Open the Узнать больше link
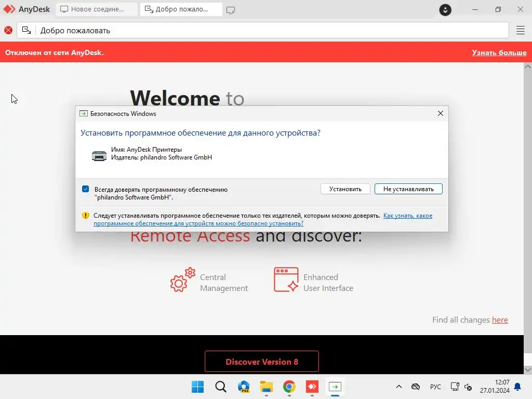 (x=499, y=52)
